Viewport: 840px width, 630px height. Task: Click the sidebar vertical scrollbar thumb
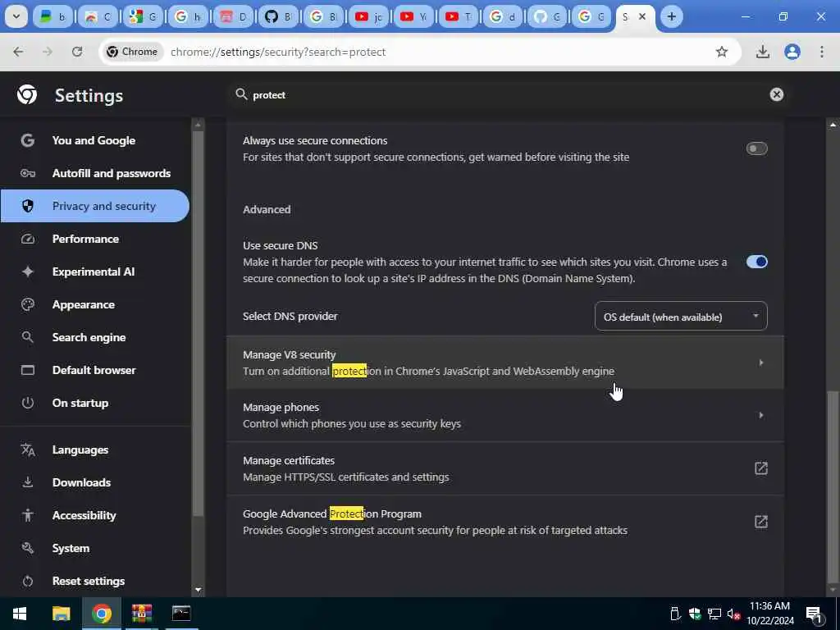point(199,323)
